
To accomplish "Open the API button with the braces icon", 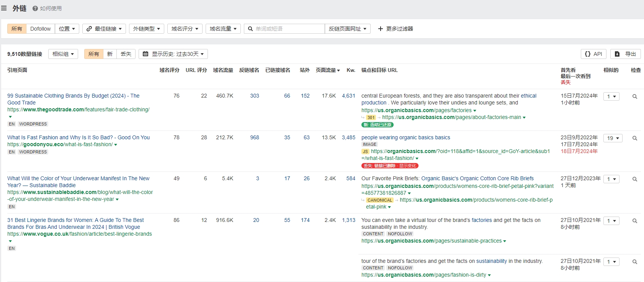I will 594,54.
